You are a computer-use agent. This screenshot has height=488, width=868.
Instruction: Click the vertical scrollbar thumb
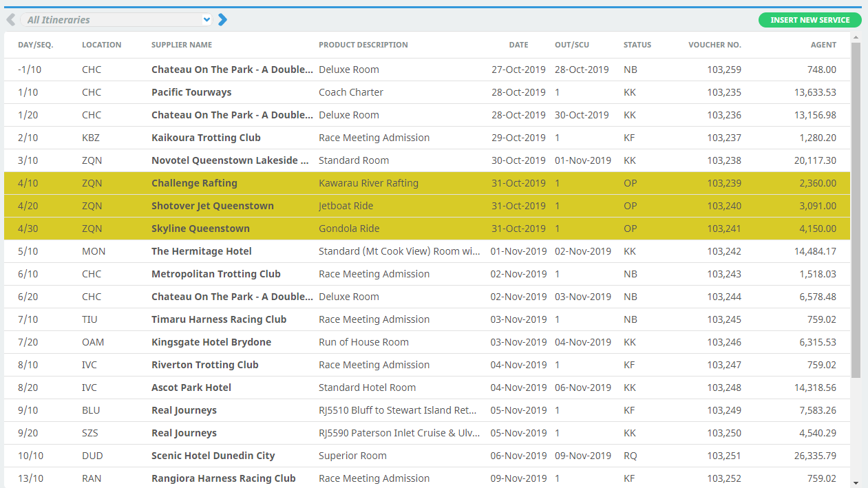856,210
